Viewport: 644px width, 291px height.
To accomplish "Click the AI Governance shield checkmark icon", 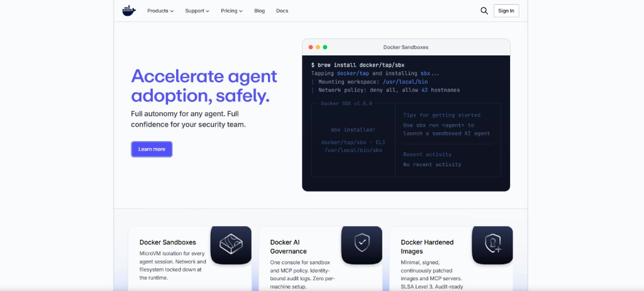I will point(362,243).
